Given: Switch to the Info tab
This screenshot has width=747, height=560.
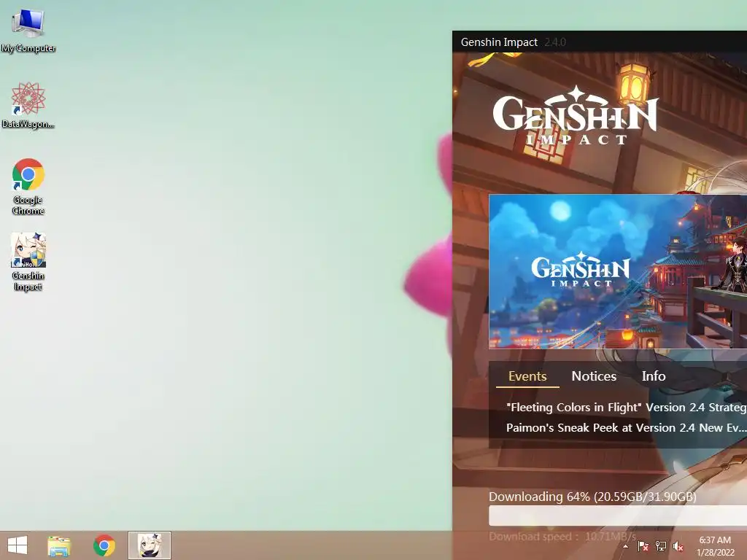Looking at the screenshot, I should click(x=654, y=376).
